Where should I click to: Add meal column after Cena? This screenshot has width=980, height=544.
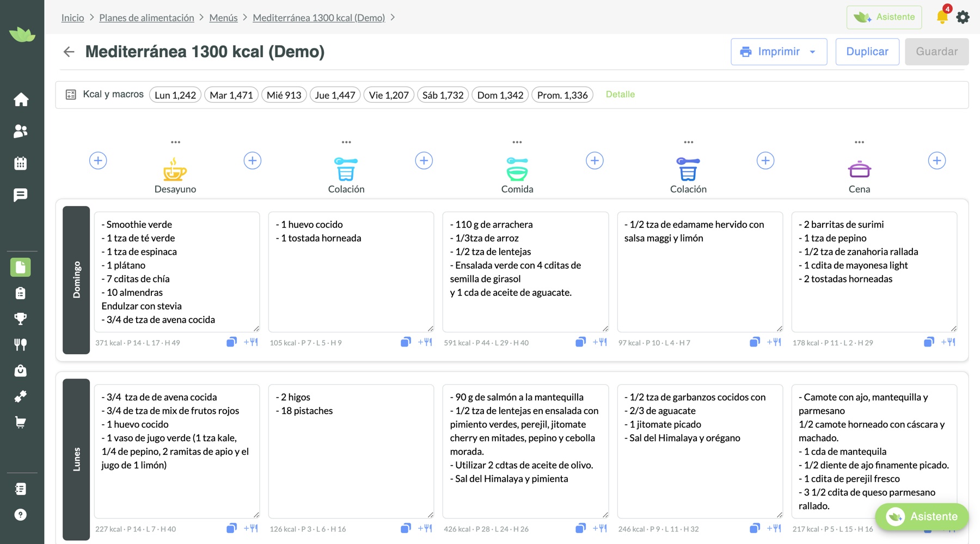[937, 160]
